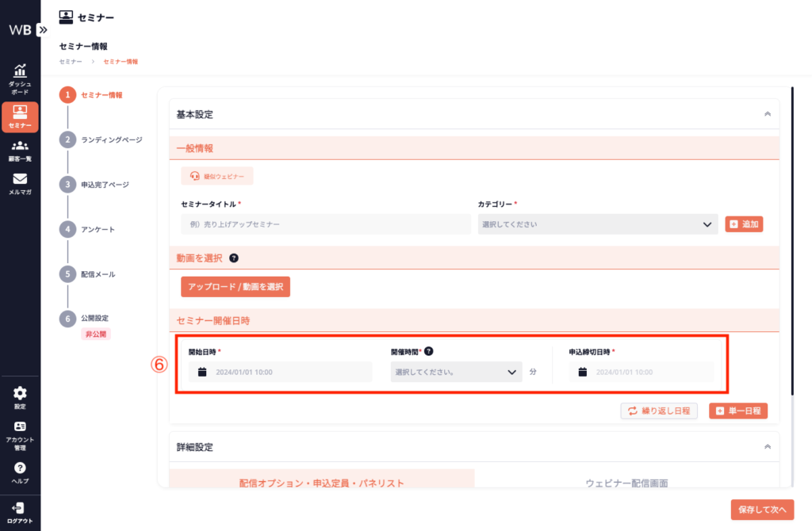Viewport: 812px width, 531px height.
Task: Open the Mail Magazine sidebar icon
Action: tap(20, 184)
